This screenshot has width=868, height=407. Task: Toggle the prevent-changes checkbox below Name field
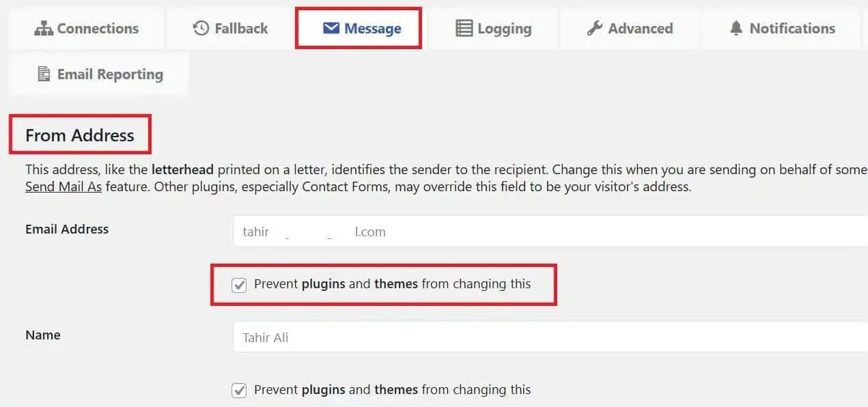click(x=239, y=391)
